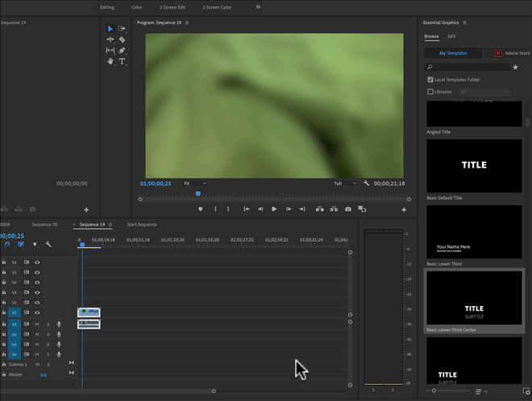This screenshot has width=532, height=401.
Task: Solo audio track A2
Action: coord(48,334)
